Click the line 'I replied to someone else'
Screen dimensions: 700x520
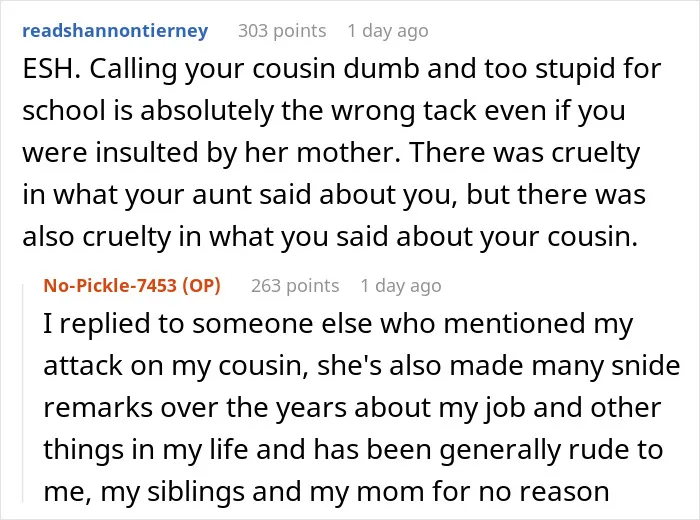[338, 324]
